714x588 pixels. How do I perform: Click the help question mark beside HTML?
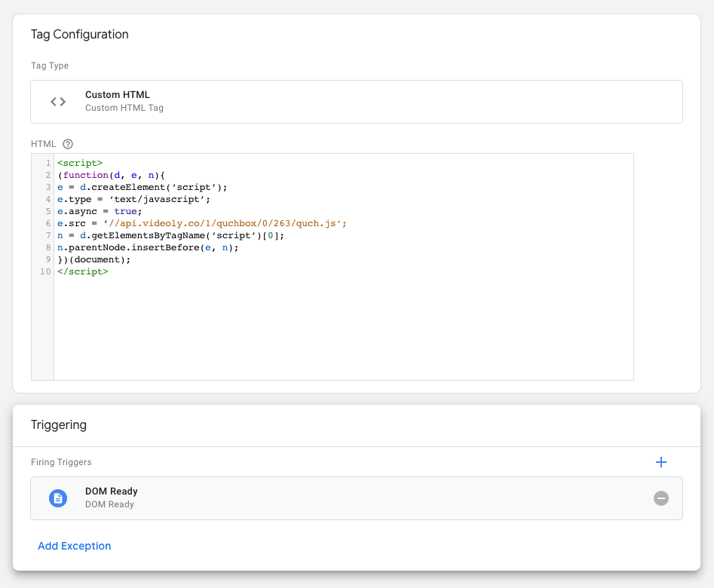pyautogui.click(x=68, y=144)
